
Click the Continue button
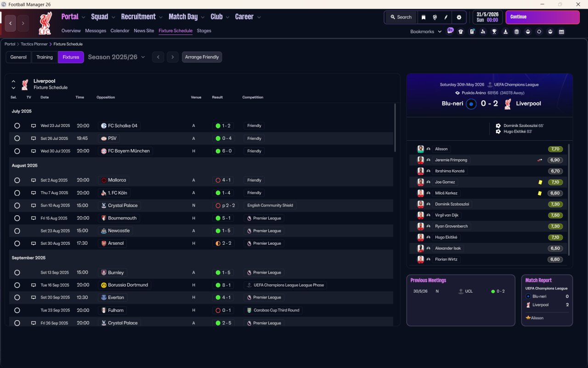point(543,17)
